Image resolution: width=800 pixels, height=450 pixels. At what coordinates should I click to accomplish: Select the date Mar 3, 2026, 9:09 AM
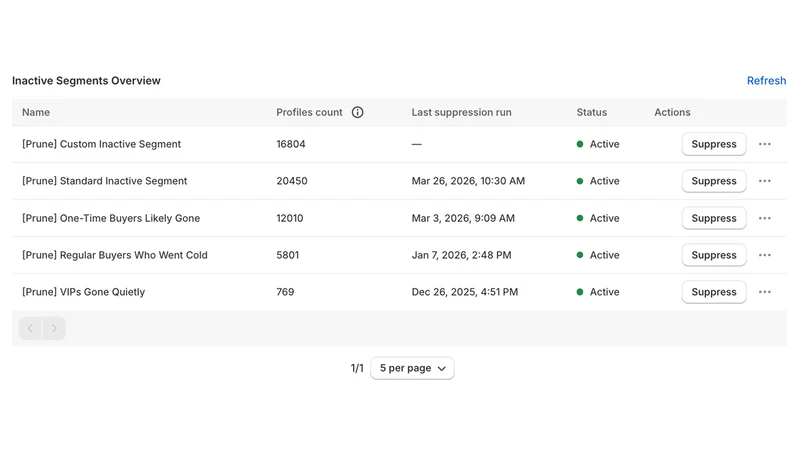(x=463, y=218)
